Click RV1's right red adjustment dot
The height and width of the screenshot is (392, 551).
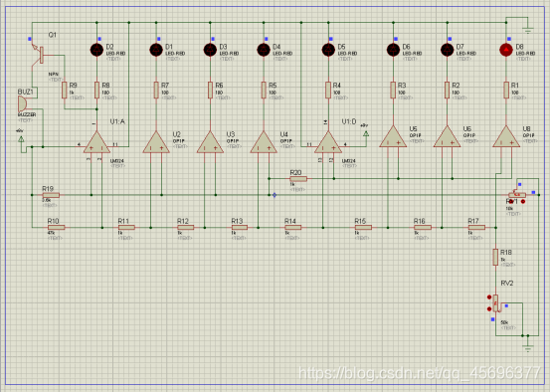tap(523, 202)
